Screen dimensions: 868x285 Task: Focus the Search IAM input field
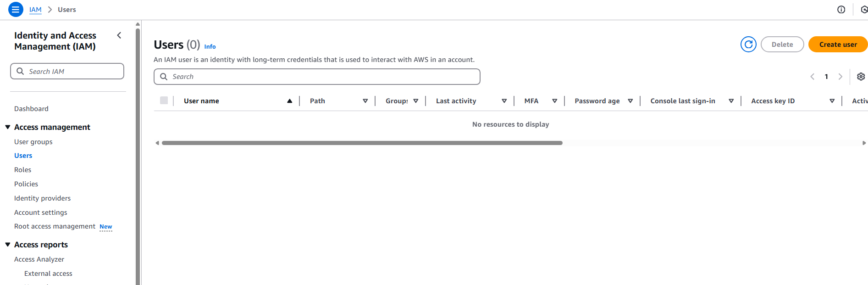[x=73, y=72]
